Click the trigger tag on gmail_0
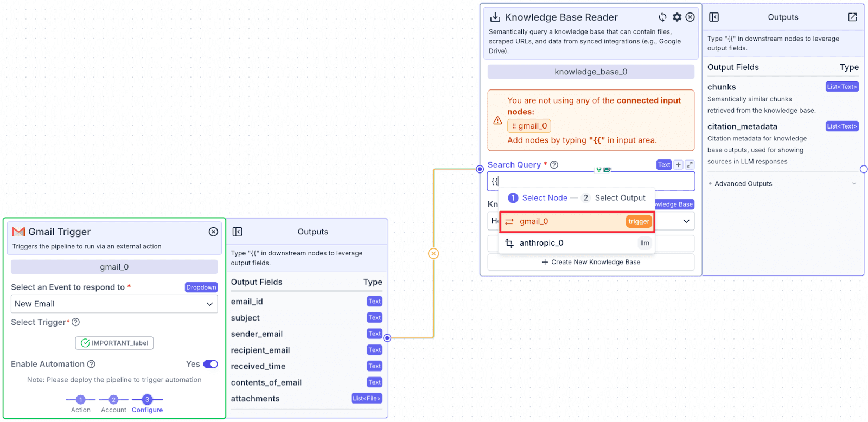Screen dimensions: 868x422 [x=639, y=221]
